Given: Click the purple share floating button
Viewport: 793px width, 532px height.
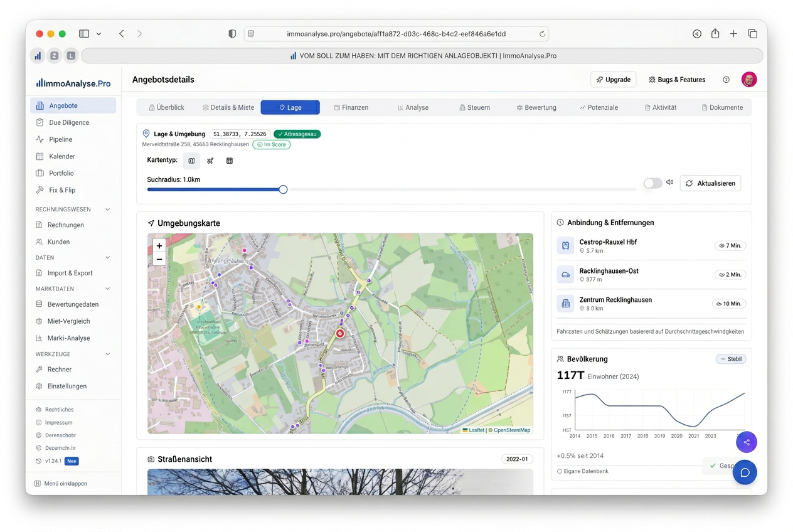Looking at the screenshot, I should 746,442.
